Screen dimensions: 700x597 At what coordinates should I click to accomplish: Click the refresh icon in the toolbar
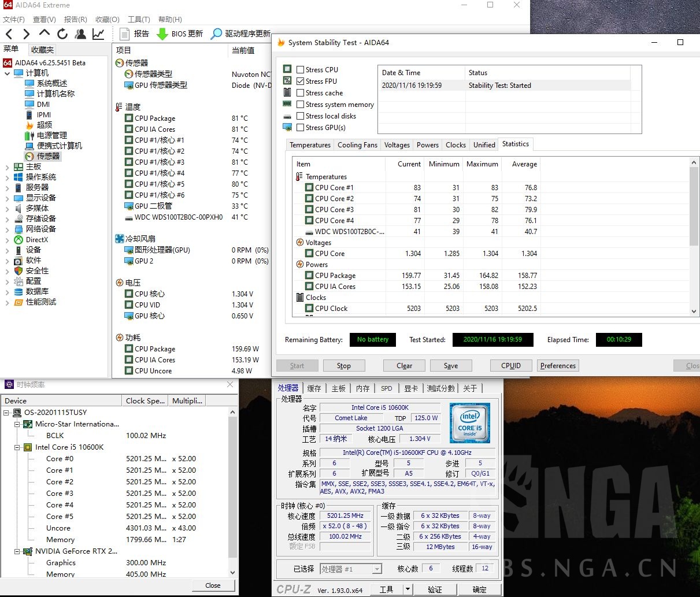click(x=62, y=34)
